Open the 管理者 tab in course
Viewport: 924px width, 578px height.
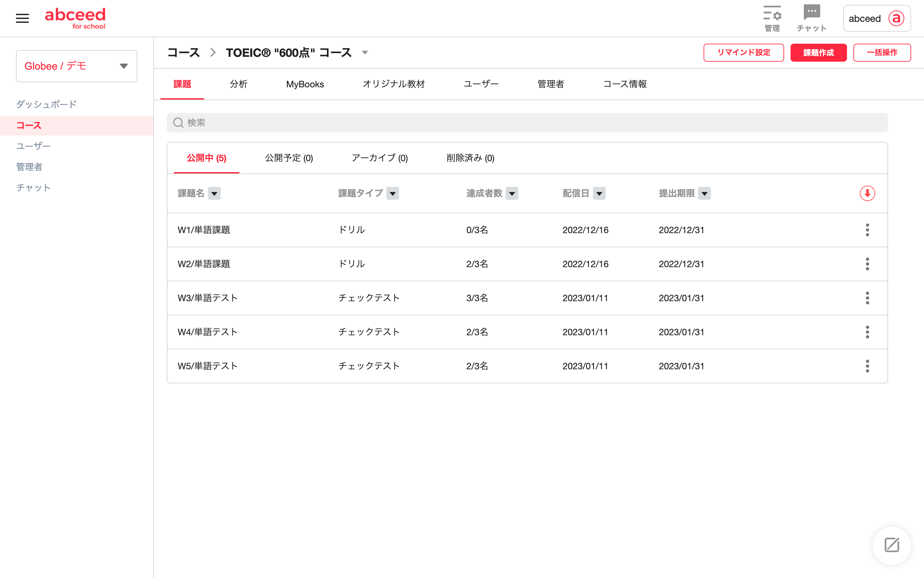point(551,84)
